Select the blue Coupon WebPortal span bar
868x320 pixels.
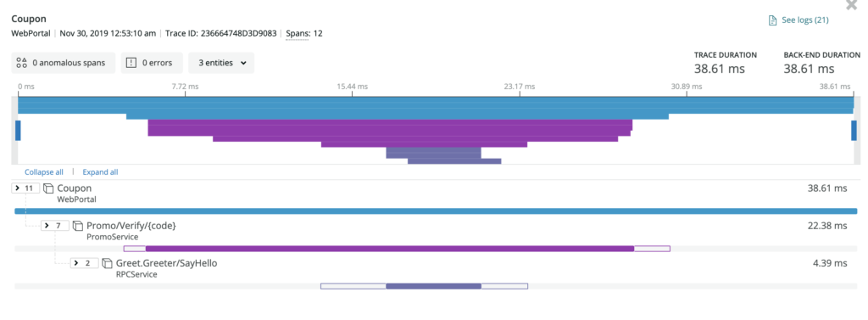(436, 211)
